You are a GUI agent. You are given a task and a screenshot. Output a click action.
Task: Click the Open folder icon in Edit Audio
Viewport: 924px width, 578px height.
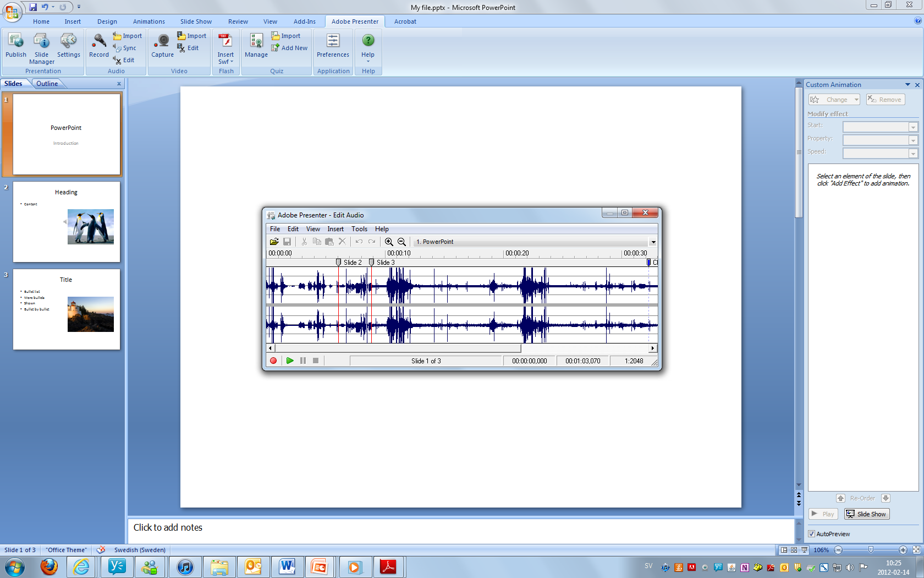coord(274,242)
